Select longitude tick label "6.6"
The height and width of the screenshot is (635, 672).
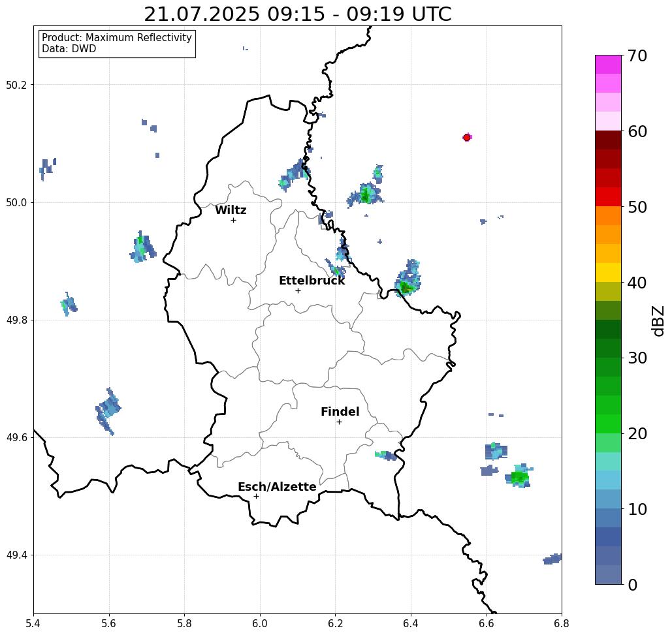(x=486, y=623)
